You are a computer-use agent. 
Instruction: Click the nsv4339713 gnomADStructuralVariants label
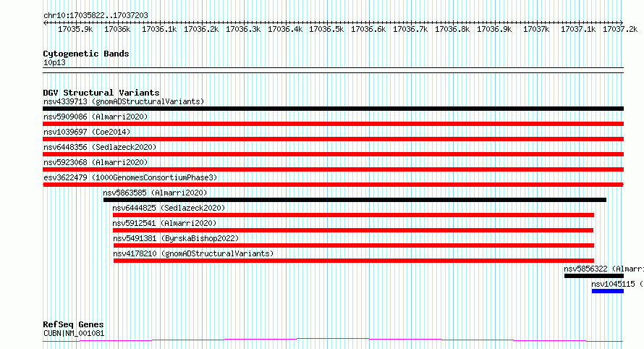[x=124, y=101]
